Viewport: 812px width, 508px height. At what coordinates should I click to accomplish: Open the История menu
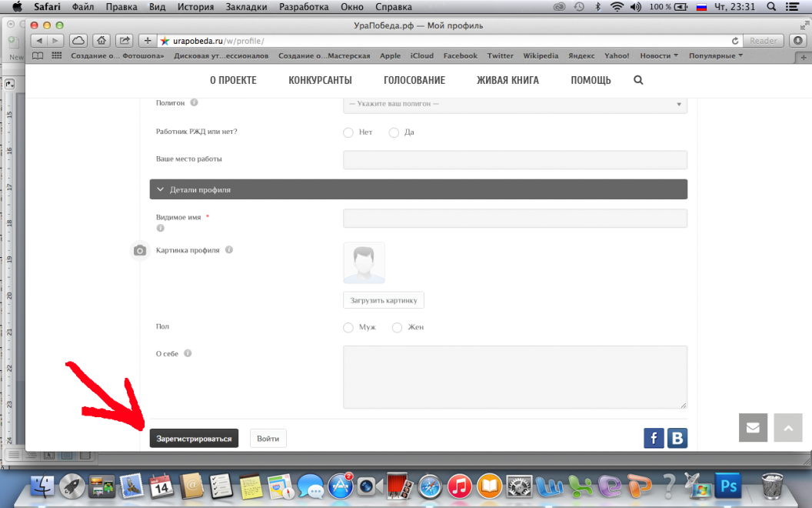click(x=196, y=7)
